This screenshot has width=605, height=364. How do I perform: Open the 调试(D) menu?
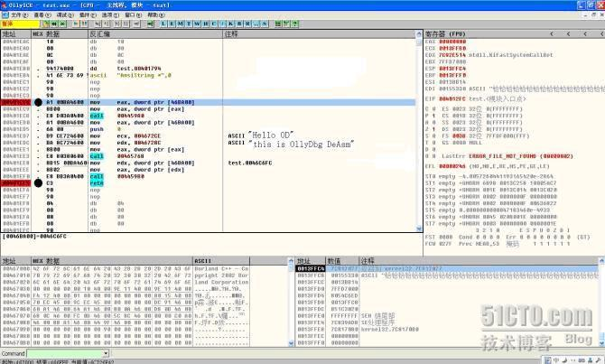pyautogui.click(x=65, y=14)
